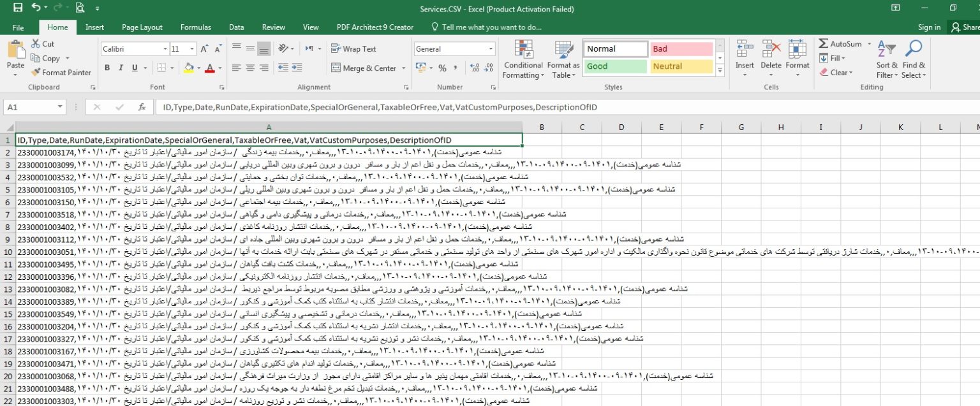Open the Name Box dropdown arrow
This screenshot has width=980, height=406.
(x=60, y=107)
